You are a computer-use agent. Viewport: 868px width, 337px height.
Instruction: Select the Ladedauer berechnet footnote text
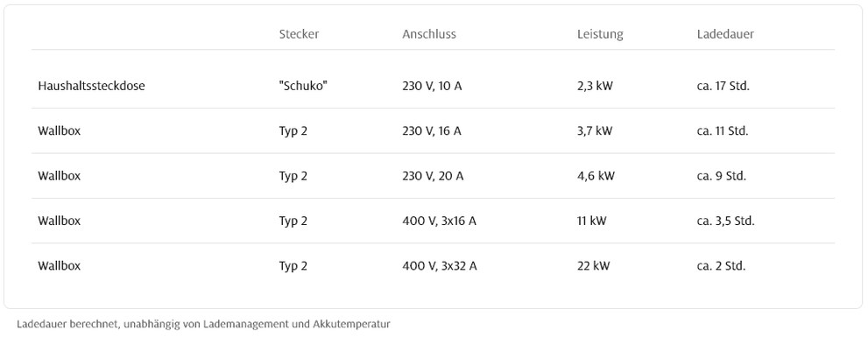pos(203,324)
